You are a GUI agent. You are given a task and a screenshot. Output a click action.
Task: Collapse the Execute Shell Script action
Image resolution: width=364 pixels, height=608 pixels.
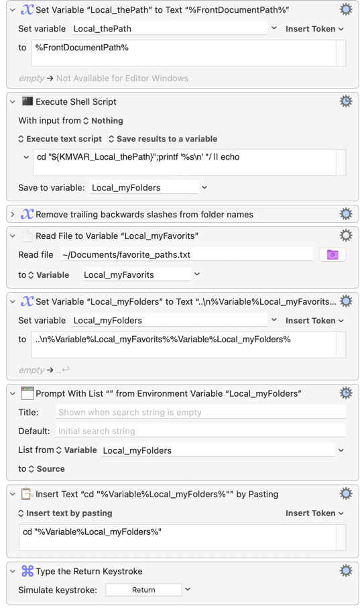pos(12,101)
